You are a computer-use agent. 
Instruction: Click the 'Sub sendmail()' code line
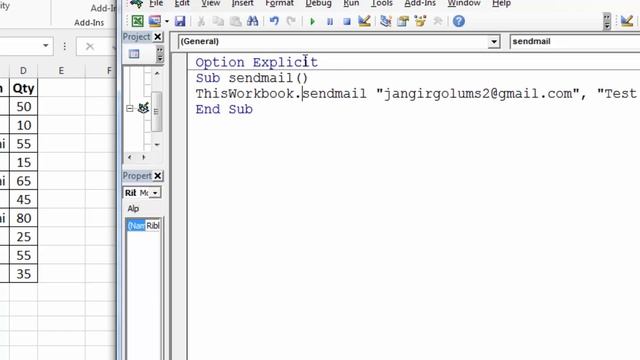pos(251,78)
